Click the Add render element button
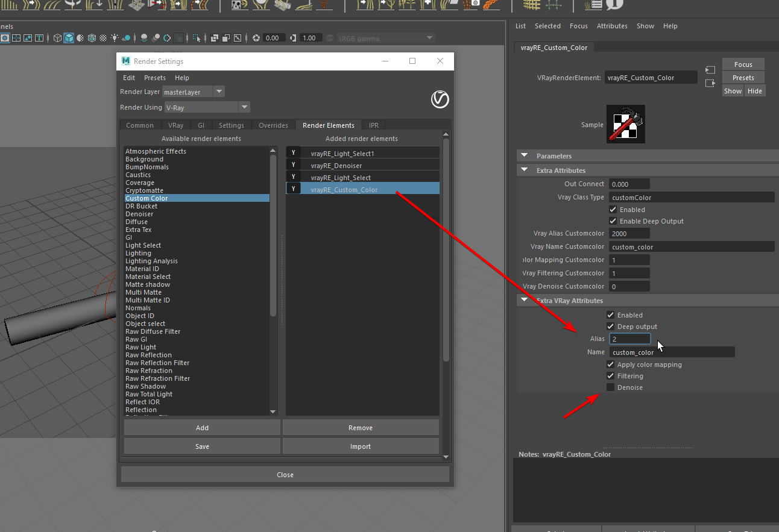779x532 pixels. click(x=202, y=428)
